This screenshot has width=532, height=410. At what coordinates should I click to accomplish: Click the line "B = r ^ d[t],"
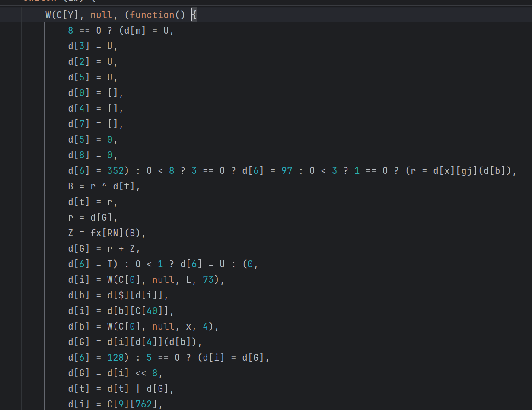tap(104, 186)
